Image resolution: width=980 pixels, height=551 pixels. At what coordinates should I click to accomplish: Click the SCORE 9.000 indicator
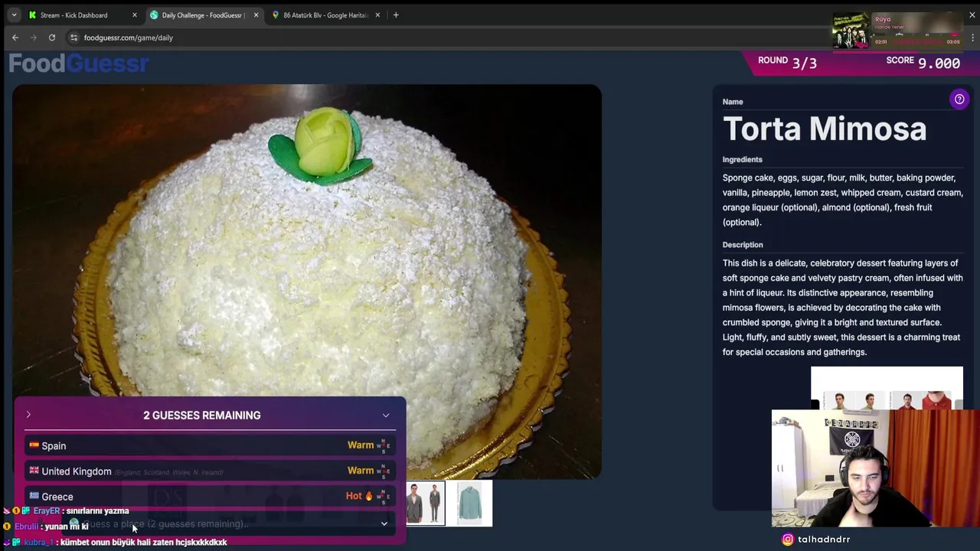click(923, 62)
